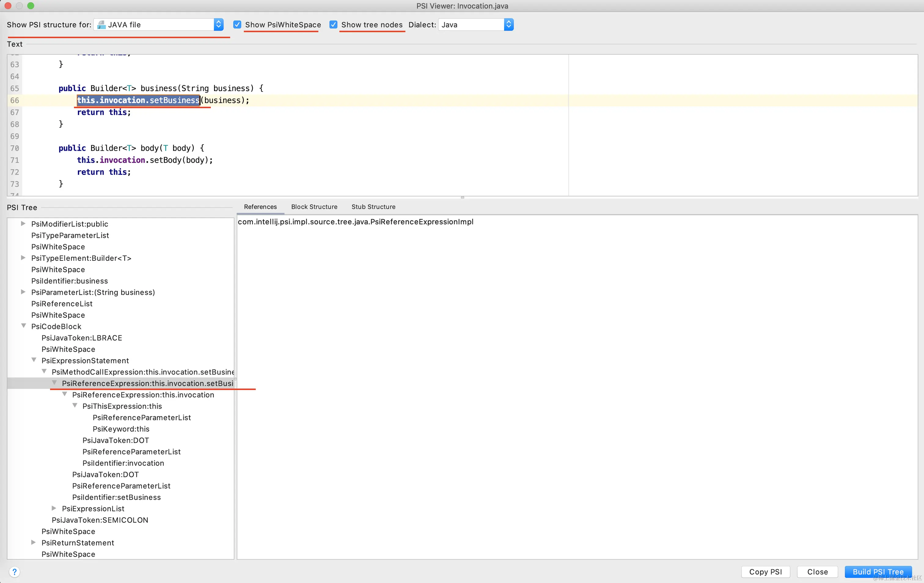Screen dimensions: 924x583
Task: Click the green macOS zoom window button
Action: [31, 6]
